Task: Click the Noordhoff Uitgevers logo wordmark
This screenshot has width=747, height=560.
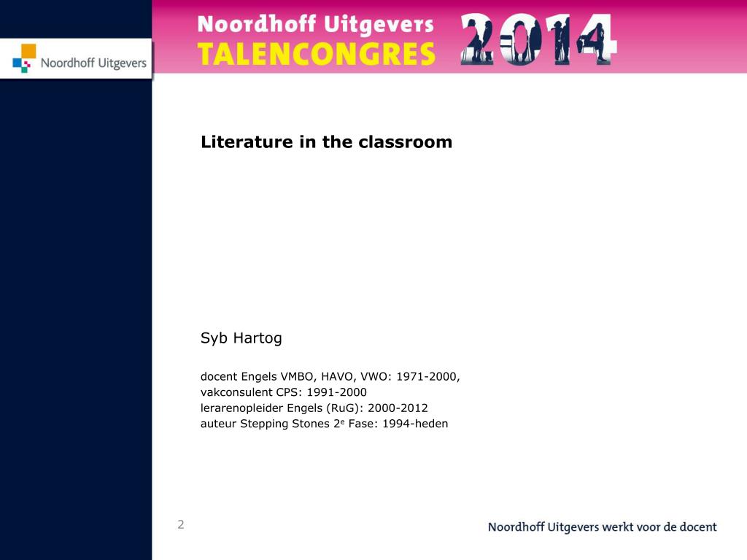Action: [x=93, y=63]
